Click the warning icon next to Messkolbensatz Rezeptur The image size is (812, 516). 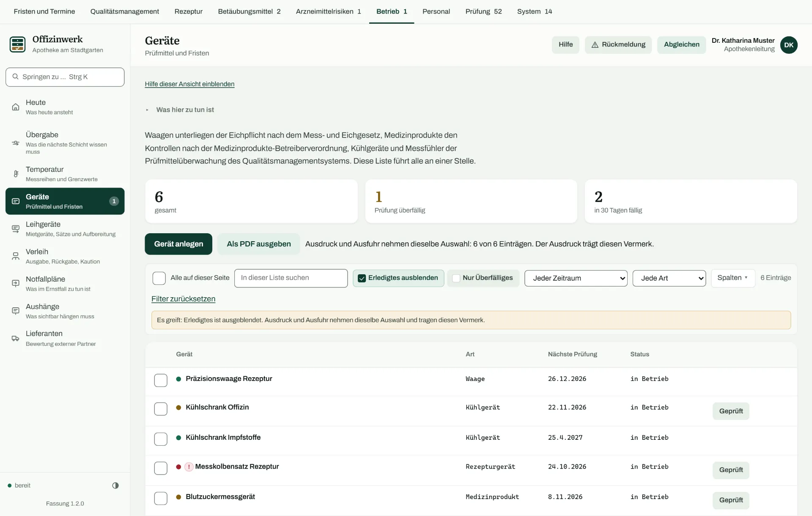coord(189,467)
